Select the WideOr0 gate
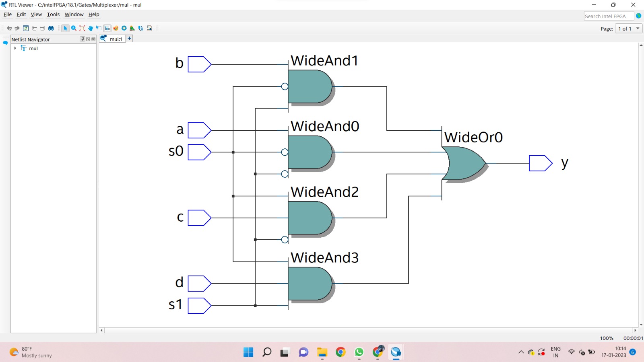Image resolution: width=644 pixels, height=362 pixels. [x=464, y=163]
